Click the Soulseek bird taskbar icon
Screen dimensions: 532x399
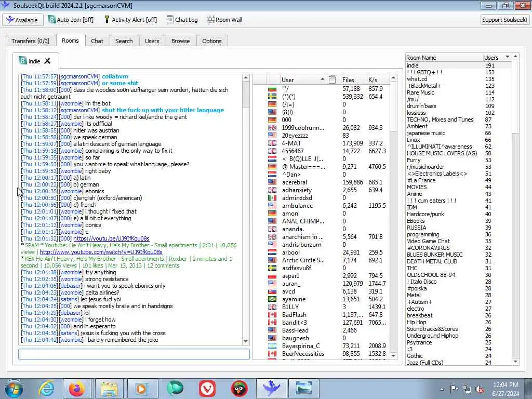pyautogui.click(x=271, y=389)
